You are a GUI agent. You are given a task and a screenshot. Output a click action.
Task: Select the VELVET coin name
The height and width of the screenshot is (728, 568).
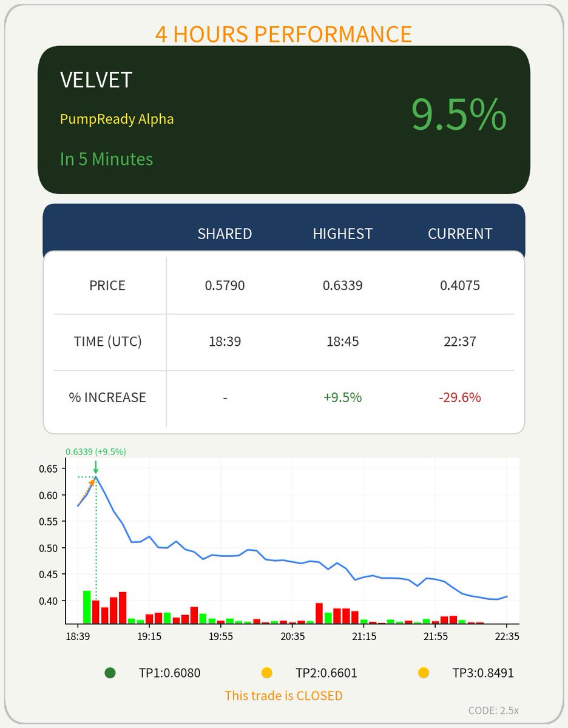[96, 80]
